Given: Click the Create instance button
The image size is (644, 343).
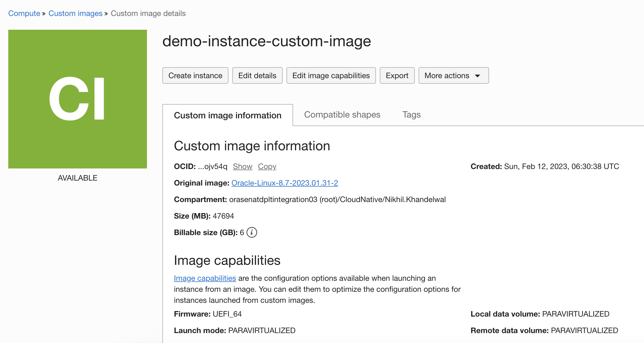Looking at the screenshot, I should (x=195, y=75).
